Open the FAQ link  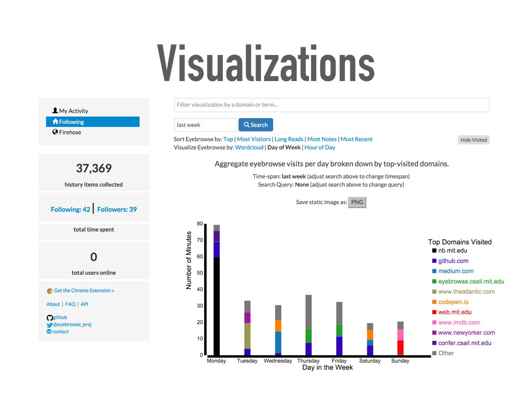pyautogui.click(x=70, y=304)
